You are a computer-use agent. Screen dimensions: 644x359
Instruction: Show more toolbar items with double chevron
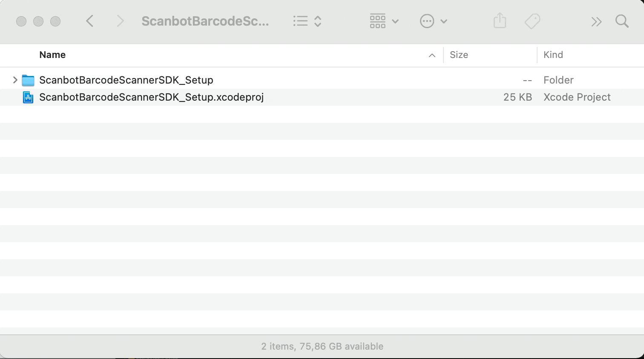point(596,21)
